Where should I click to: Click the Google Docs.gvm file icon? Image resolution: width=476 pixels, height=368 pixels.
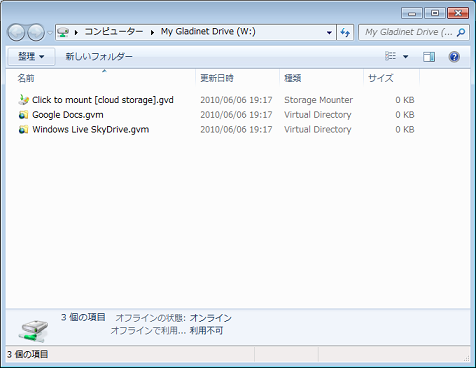click(x=23, y=115)
